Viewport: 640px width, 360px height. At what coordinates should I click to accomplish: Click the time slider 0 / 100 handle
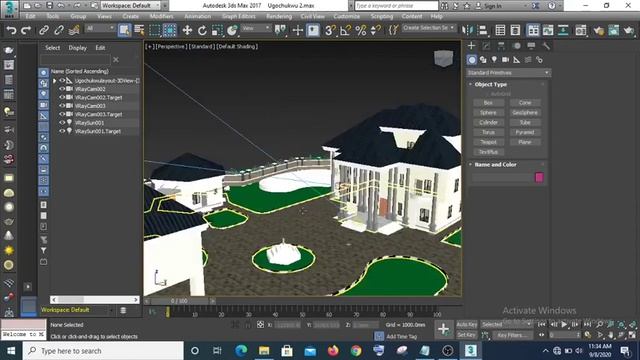179,301
